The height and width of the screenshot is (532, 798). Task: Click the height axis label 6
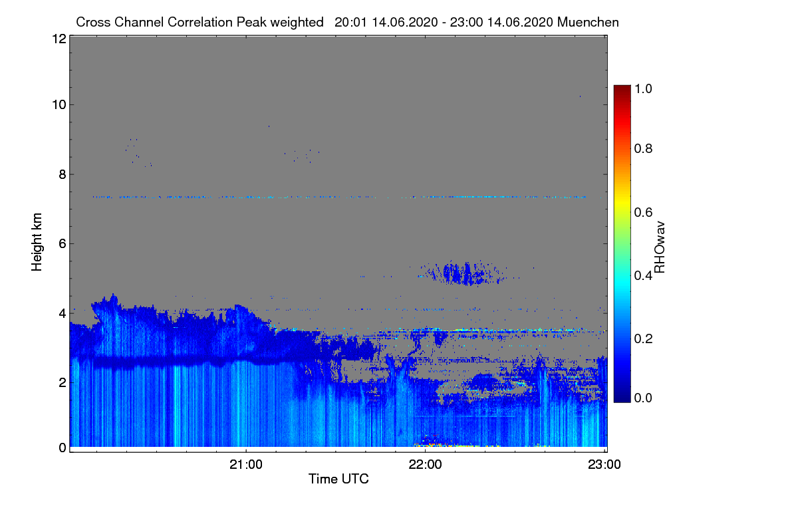click(61, 243)
